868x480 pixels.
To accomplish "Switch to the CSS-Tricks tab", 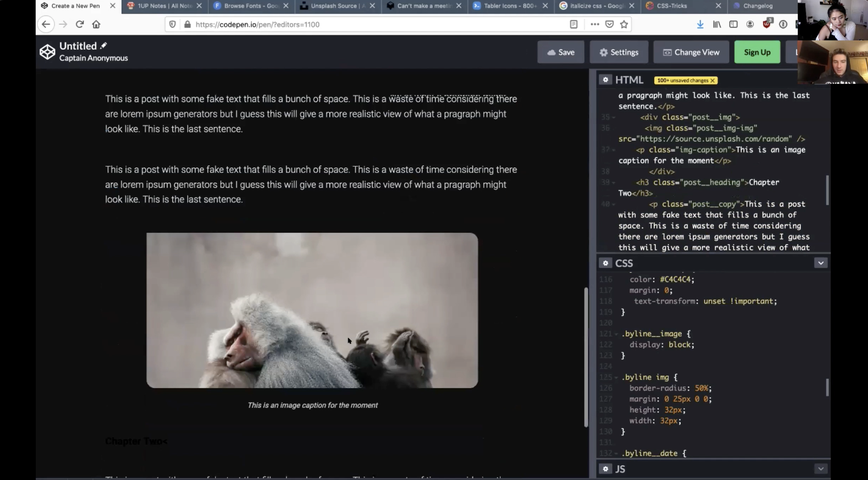I will pos(672,6).
